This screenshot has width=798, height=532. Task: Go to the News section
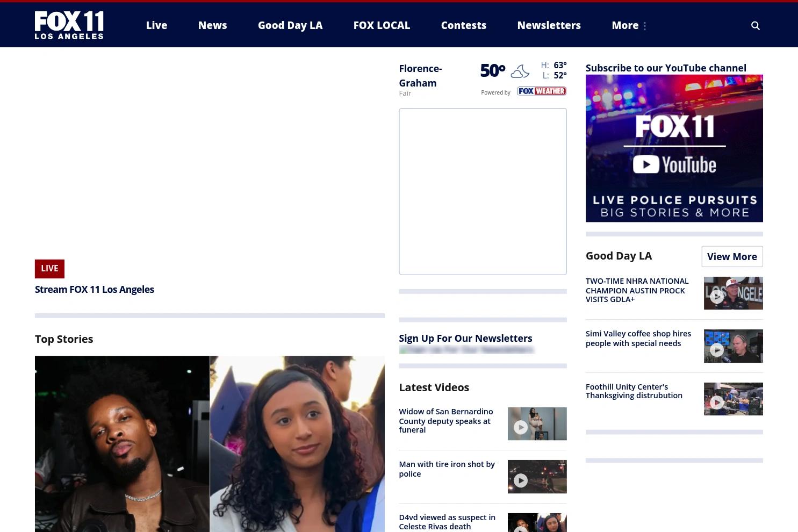coord(212,25)
